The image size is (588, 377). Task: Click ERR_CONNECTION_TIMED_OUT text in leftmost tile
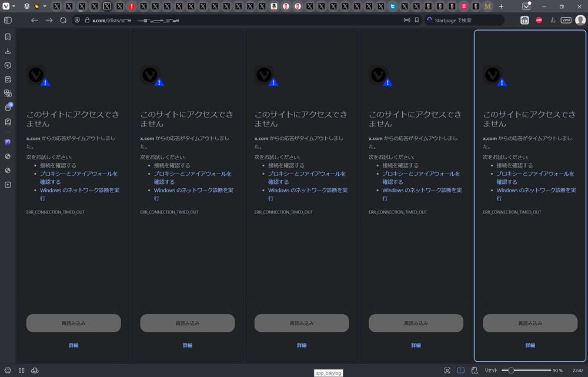[55, 212]
